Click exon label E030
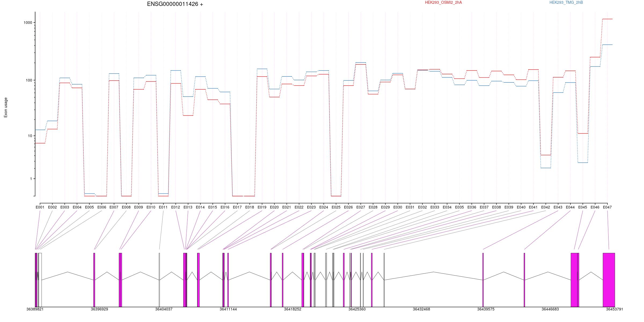Screen dimensions: 644x322 point(398,207)
